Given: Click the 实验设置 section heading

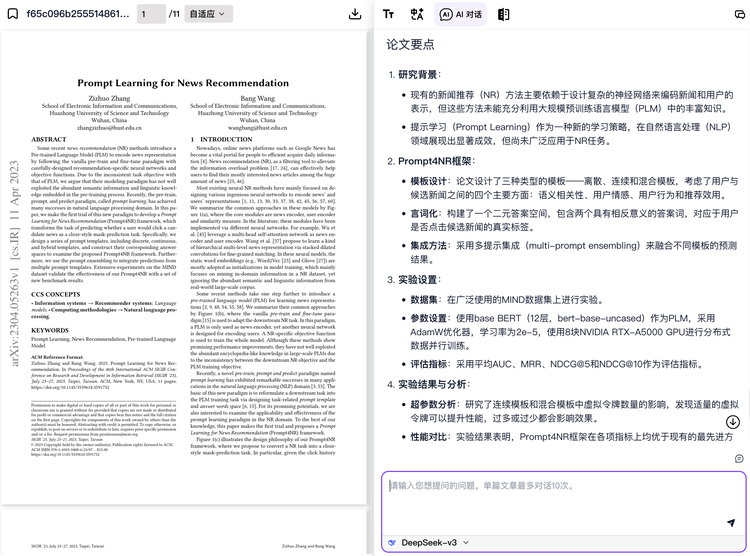Looking at the screenshot, I should click(418, 280).
